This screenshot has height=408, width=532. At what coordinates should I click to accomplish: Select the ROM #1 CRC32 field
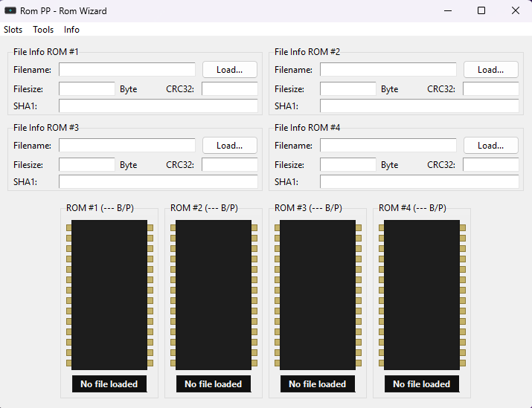[230, 88]
